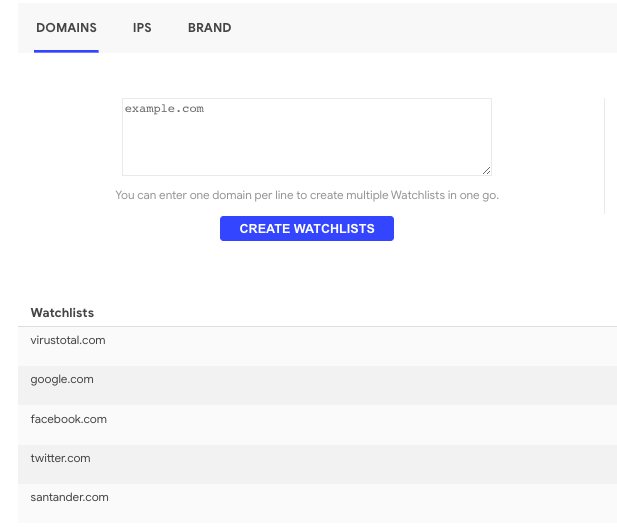Click empty tab bar area right of BRAND
The height and width of the screenshot is (530, 617).
[420, 28]
